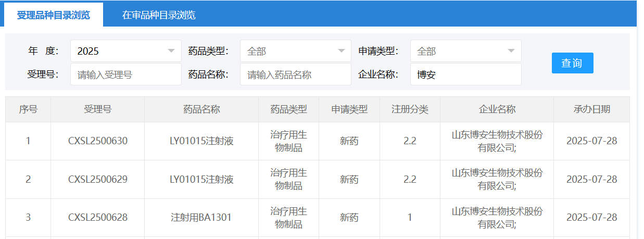
Task: Click the 承办日期 column header
Action: pyautogui.click(x=592, y=109)
